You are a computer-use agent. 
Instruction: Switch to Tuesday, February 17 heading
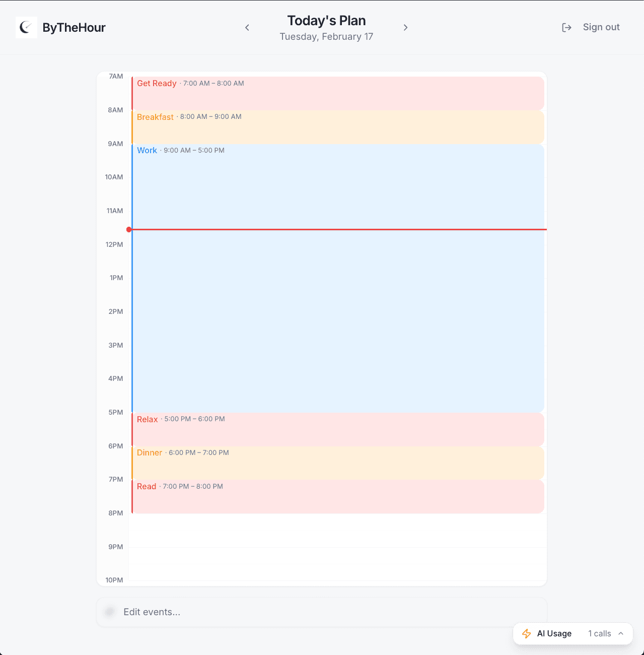tap(326, 36)
